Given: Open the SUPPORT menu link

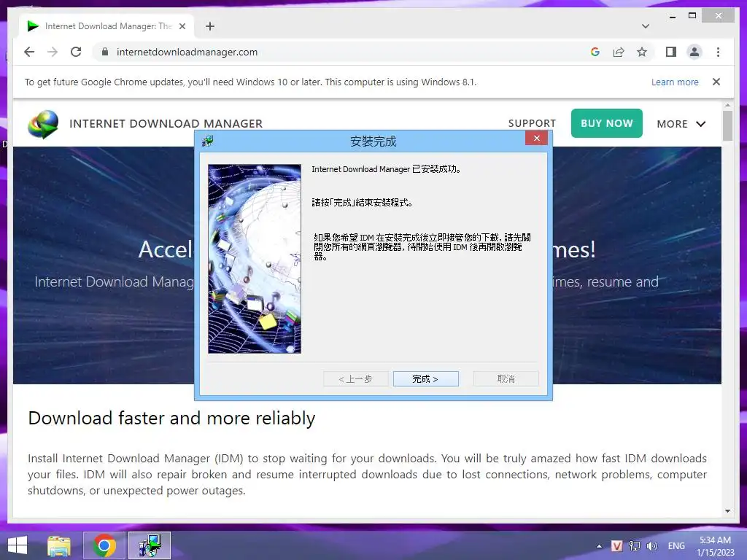Looking at the screenshot, I should (x=532, y=123).
